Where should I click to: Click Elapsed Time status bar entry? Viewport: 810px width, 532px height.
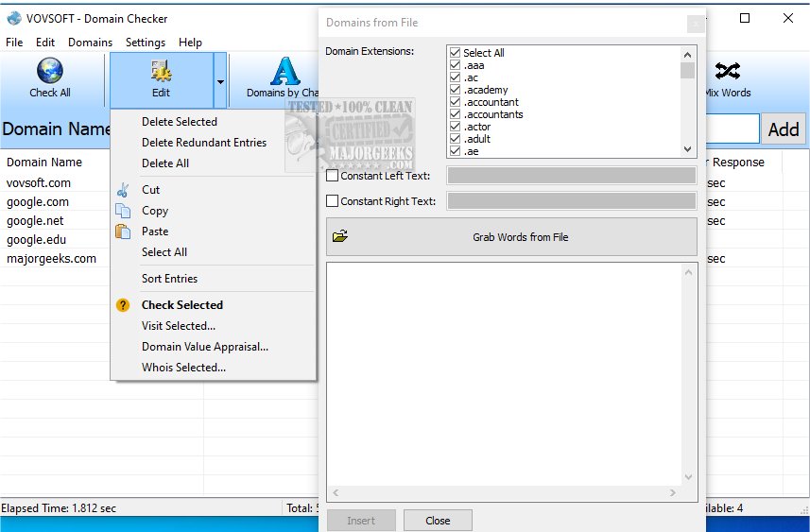click(x=59, y=508)
